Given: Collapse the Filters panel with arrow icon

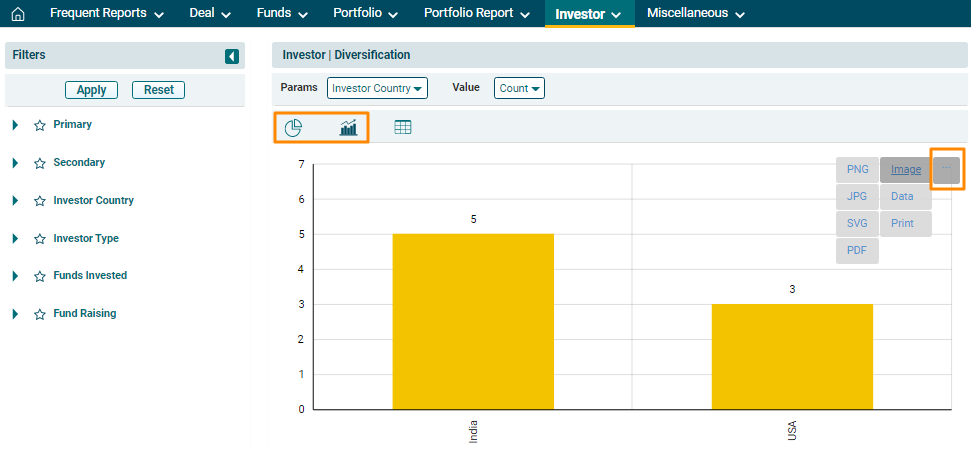Looking at the screenshot, I should pos(232,56).
